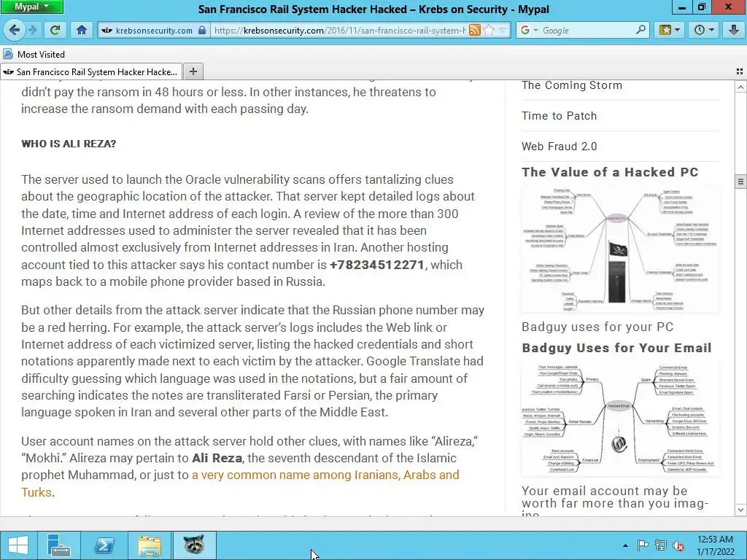
Task: Switch to Mypal raccoon taskbar icon
Action: point(194,545)
